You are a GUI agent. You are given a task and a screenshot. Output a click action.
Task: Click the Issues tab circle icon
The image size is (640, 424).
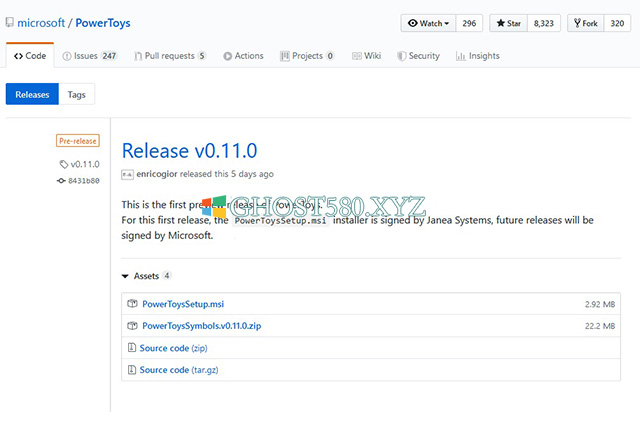point(67,56)
